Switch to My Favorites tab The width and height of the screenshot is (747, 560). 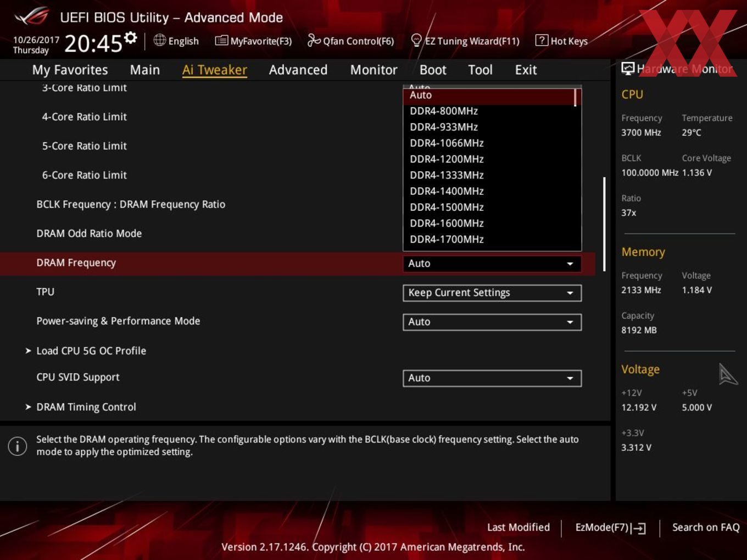pyautogui.click(x=70, y=70)
